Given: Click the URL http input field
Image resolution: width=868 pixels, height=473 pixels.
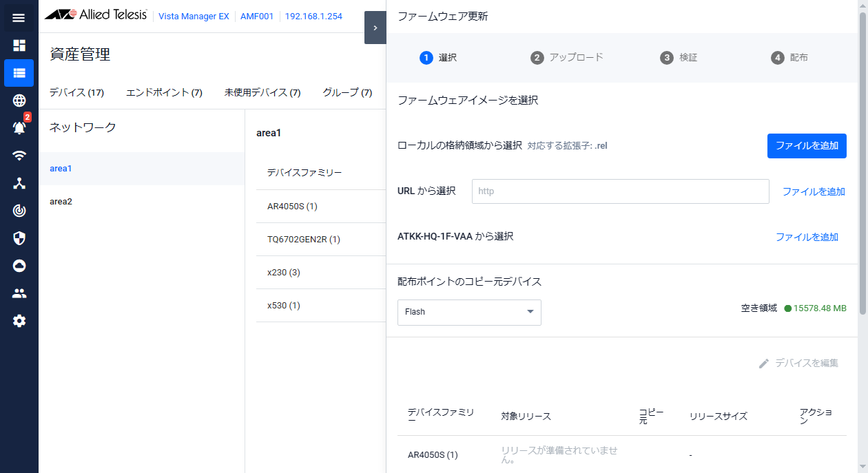Looking at the screenshot, I should pos(620,191).
